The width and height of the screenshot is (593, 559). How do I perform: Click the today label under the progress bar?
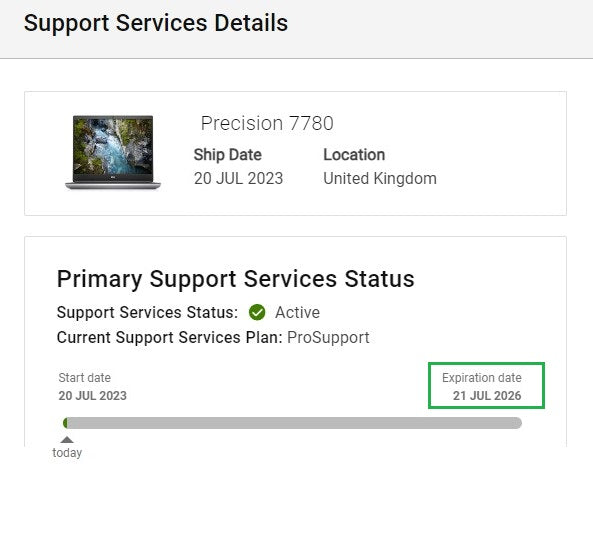pos(67,453)
